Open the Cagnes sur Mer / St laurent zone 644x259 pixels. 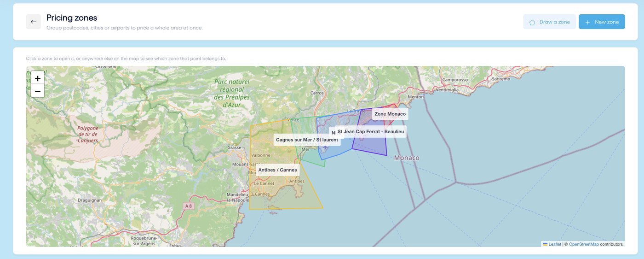(307, 140)
